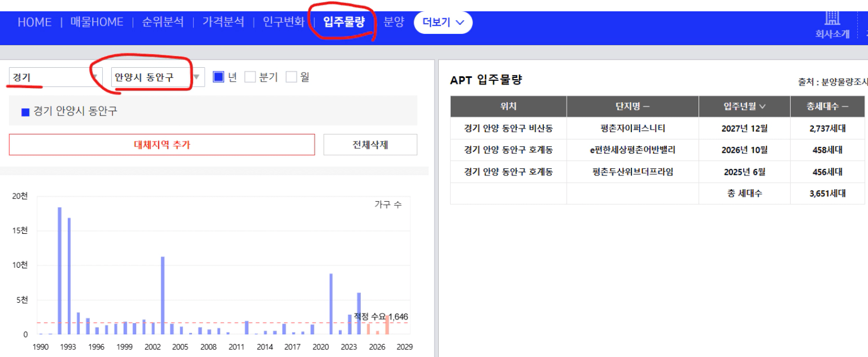This screenshot has width=868, height=357.
Task: Click the 456세대 cell
Action: point(828,172)
